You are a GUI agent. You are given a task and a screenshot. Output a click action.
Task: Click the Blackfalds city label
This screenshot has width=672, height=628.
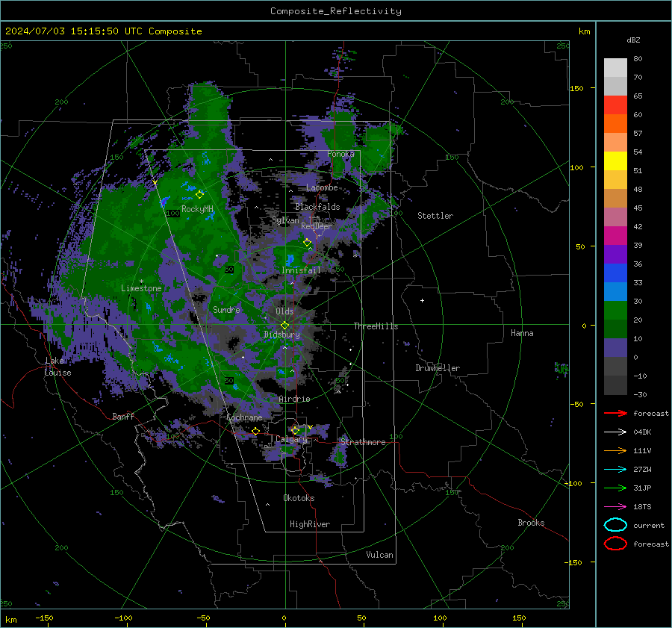317,207
